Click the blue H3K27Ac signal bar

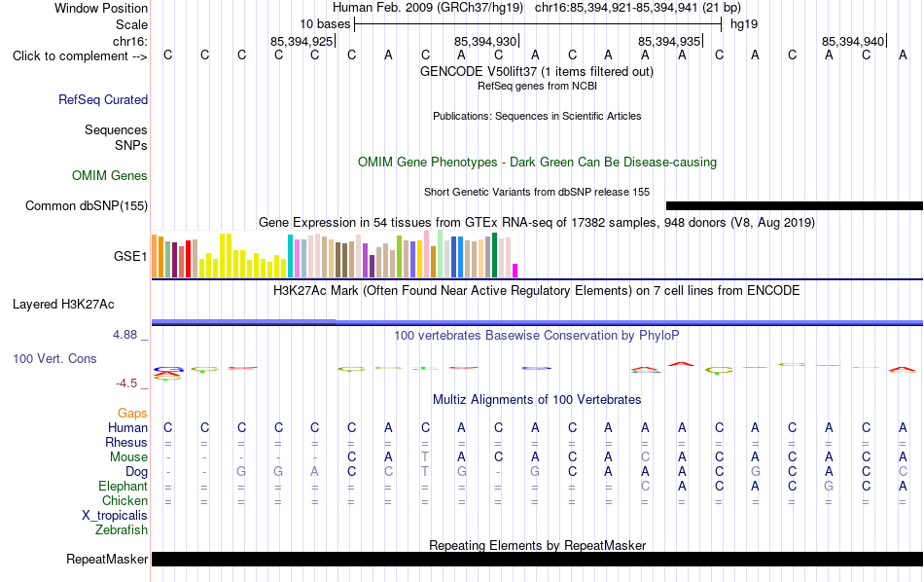coord(538,322)
